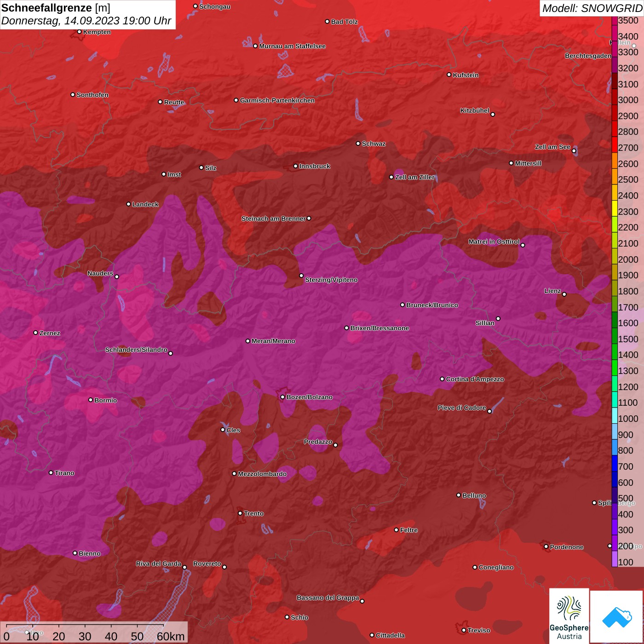Click the Zernez label
The image size is (644, 644).
coord(50,333)
